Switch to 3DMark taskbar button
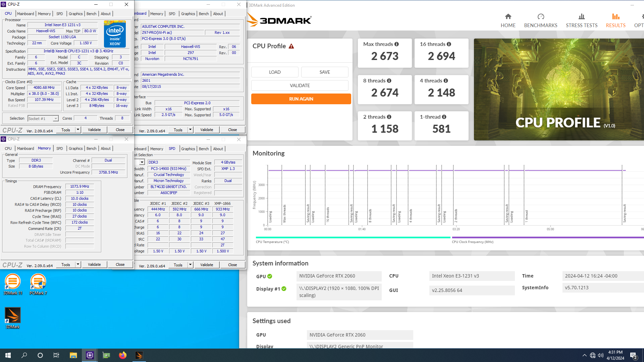The width and height of the screenshot is (644, 362). [x=139, y=355]
